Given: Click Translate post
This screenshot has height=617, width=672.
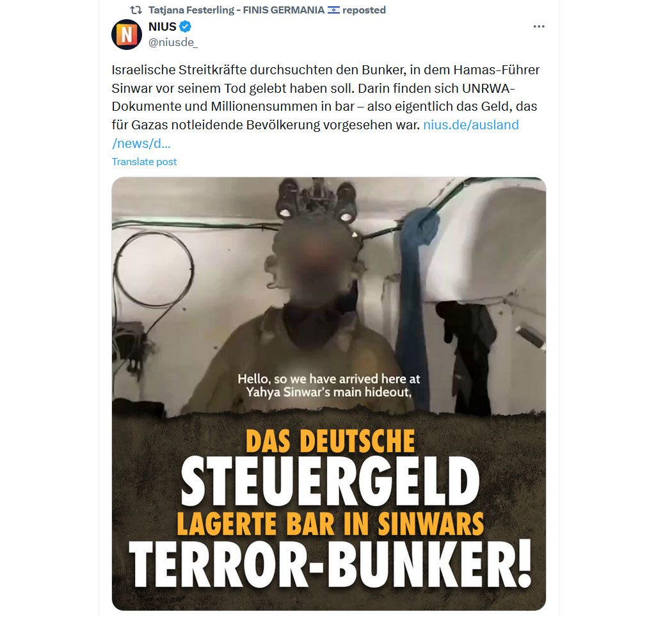Looking at the screenshot, I should click(x=144, y=161).
